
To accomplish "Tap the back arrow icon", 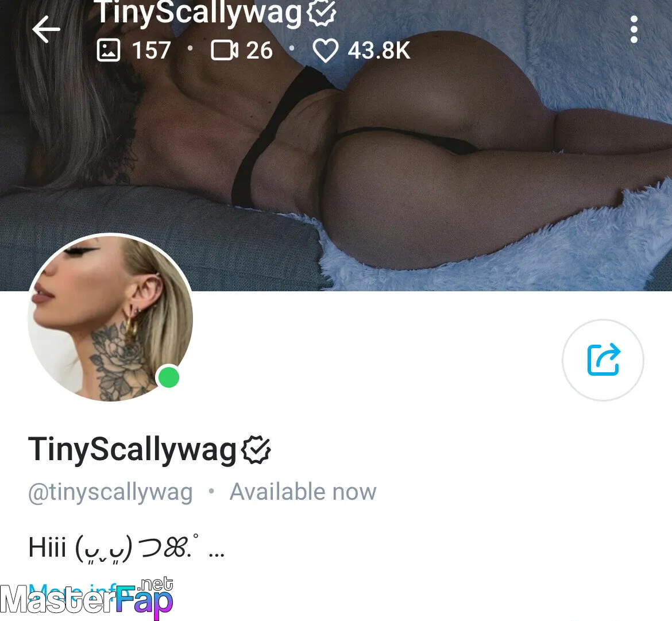I will pos(46,29).
